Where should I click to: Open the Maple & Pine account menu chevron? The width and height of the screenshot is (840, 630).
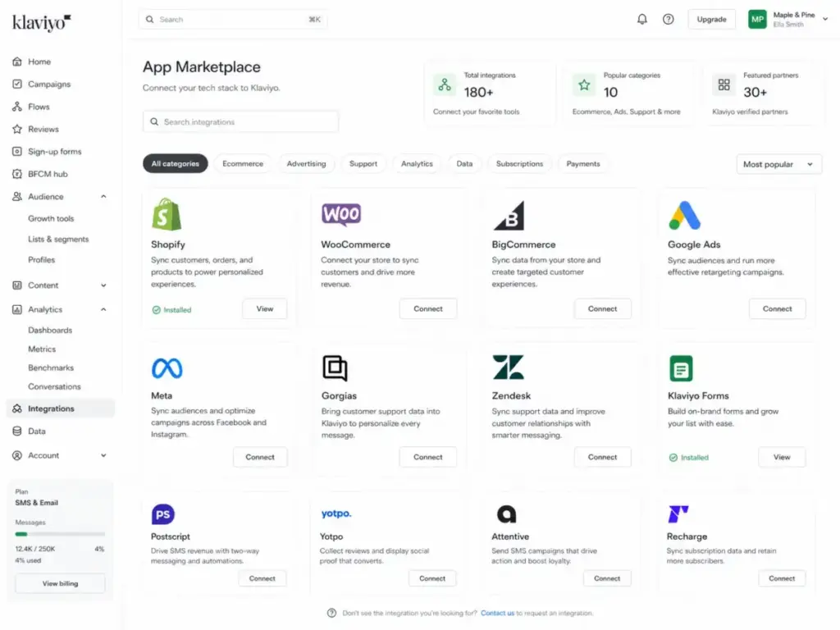tap(825, 19)
